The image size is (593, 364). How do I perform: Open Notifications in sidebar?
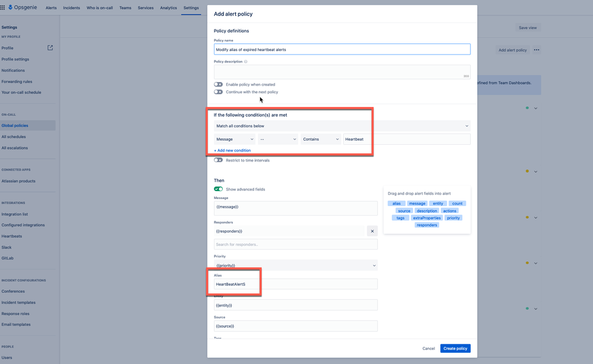[x=13, y=70]
